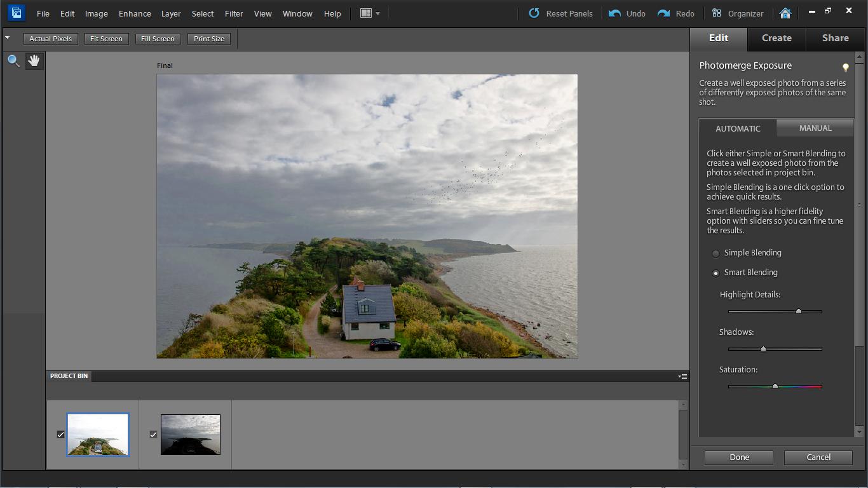Click the Undo arrow icon
This screenshot has width=868, height=488.
(614, 13)
